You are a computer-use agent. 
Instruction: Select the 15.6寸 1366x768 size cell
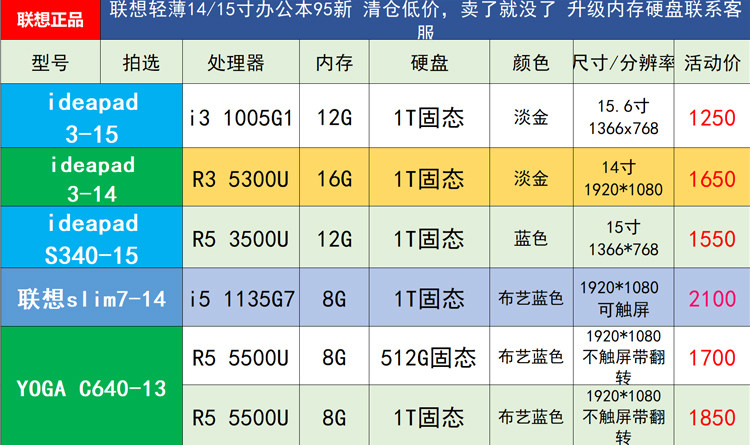point(624,116)
